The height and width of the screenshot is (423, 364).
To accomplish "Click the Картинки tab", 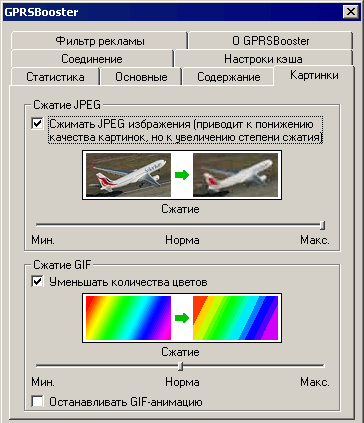I will [x=314, y=75].
